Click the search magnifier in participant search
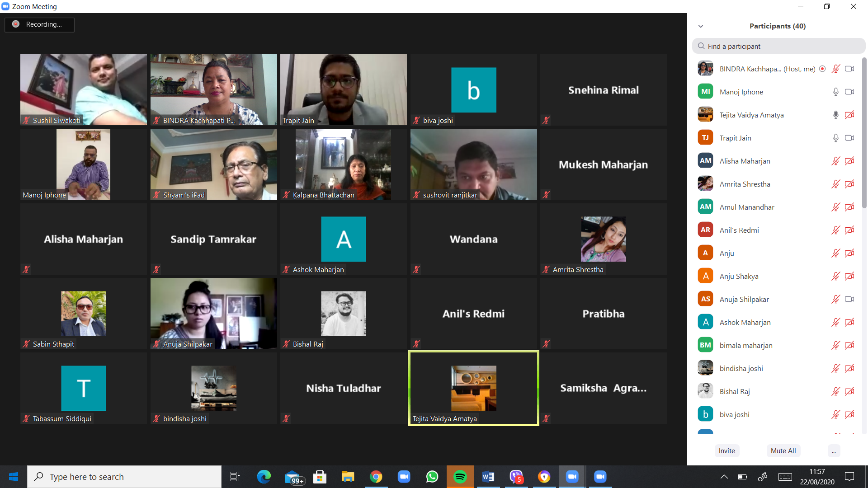This screenshot has width=868, height=488. click(x=701, y=46)
